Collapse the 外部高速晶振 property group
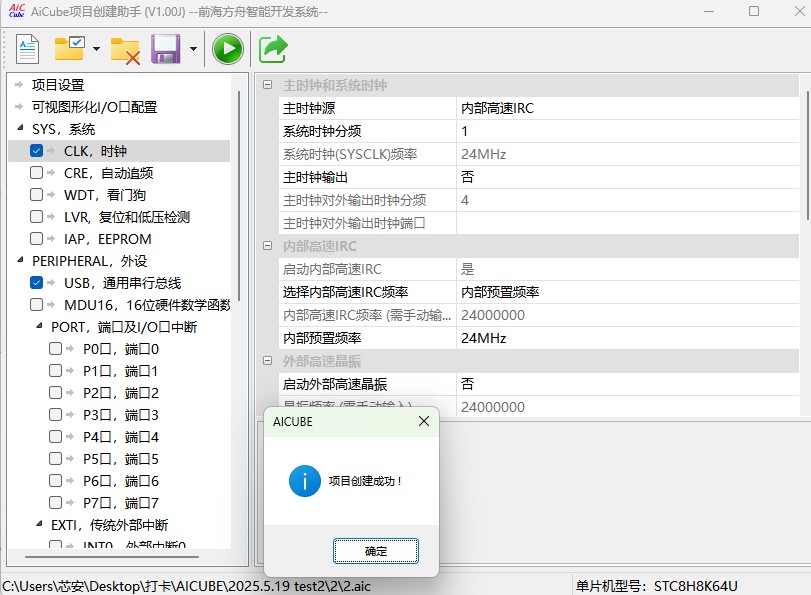Screen dimensions: 811x595 pos(267,361)
